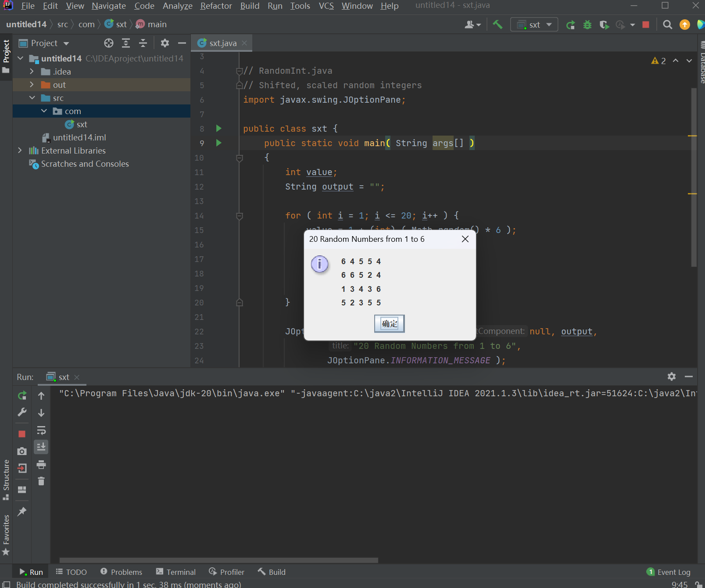Open Search Everywhere magnifier icon
Viewport: 705px width, 588px height.
pos(667,25)
